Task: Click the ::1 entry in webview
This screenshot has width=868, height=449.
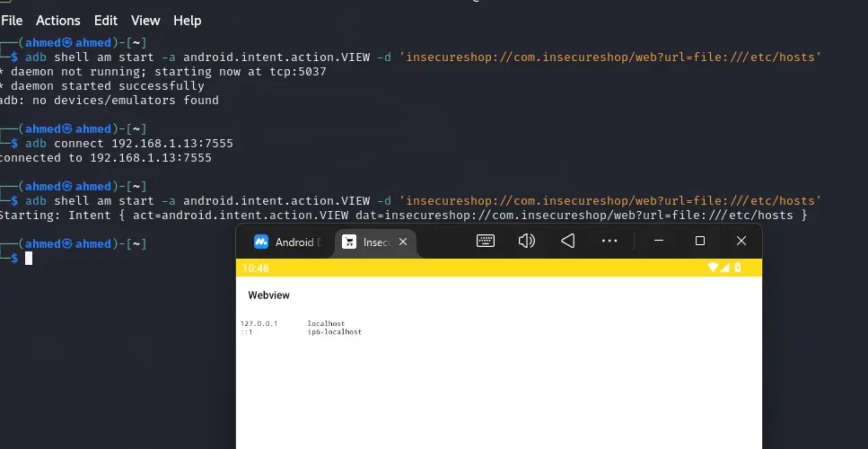Action: point(246,332)
